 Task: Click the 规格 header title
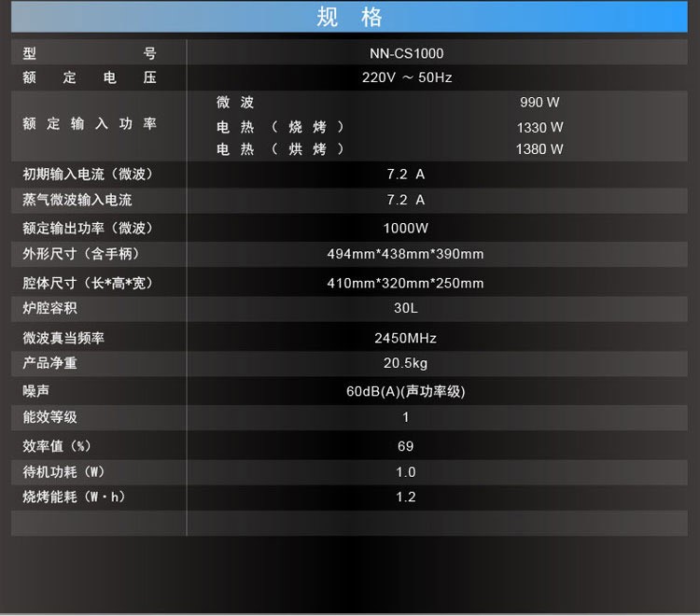(x=349, y=17)
